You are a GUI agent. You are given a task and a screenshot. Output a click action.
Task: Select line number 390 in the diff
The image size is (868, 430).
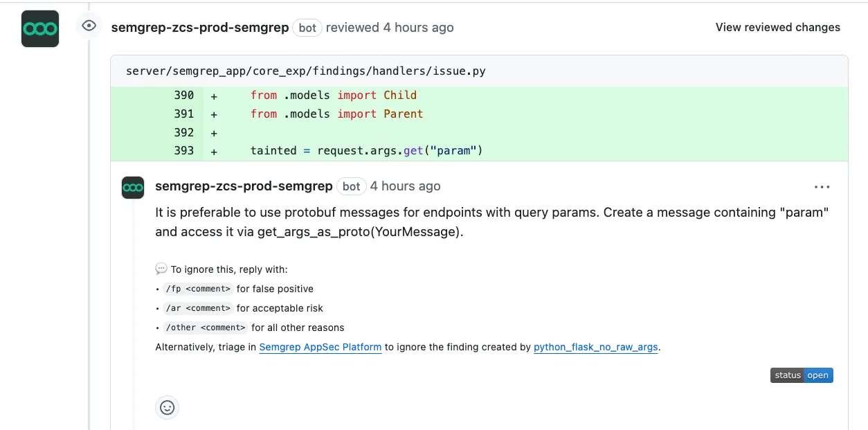pos(183,96)
